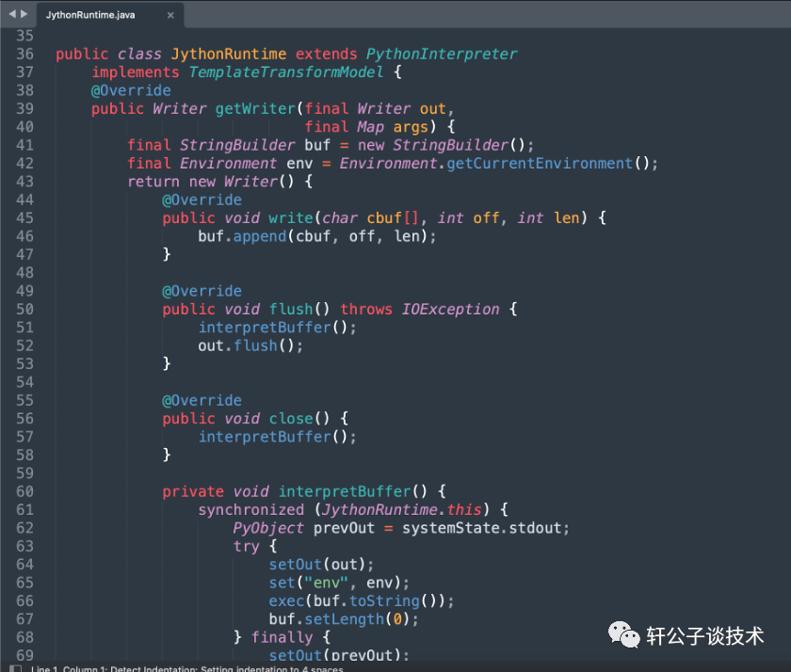Click the 'private' keyword on line 60
791x672 pixels.
click(193, 491)
